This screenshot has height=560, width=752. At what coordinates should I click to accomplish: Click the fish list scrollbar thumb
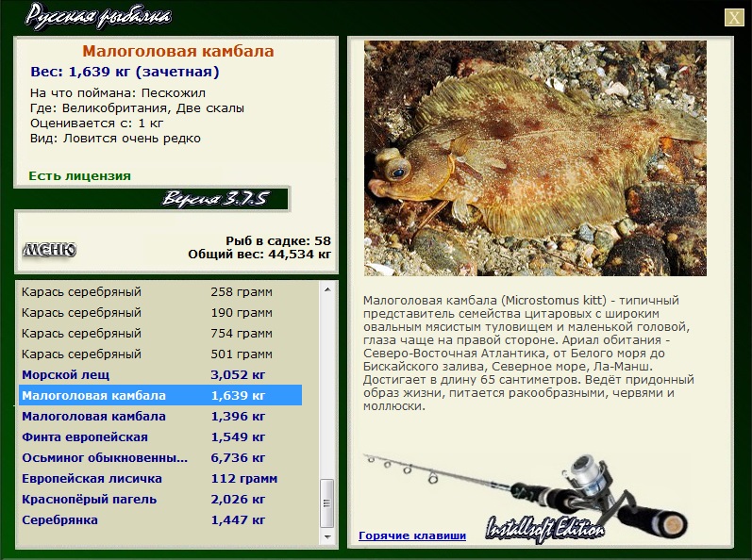(x=327, y=502)
